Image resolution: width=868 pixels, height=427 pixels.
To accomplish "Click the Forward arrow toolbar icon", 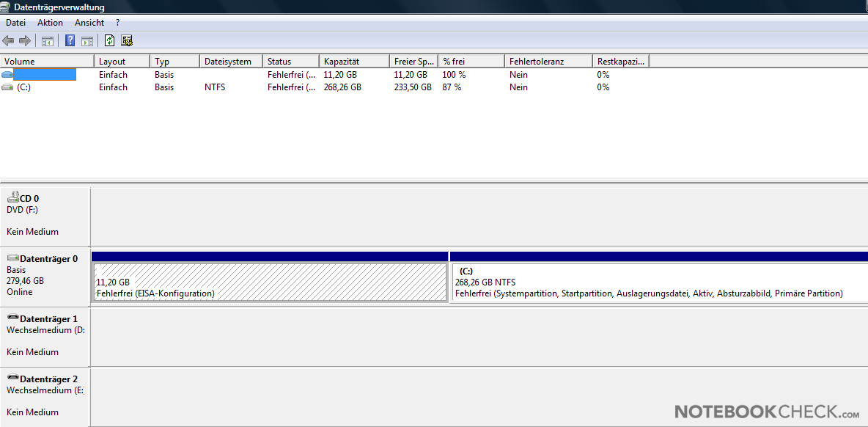I will 25,40.
